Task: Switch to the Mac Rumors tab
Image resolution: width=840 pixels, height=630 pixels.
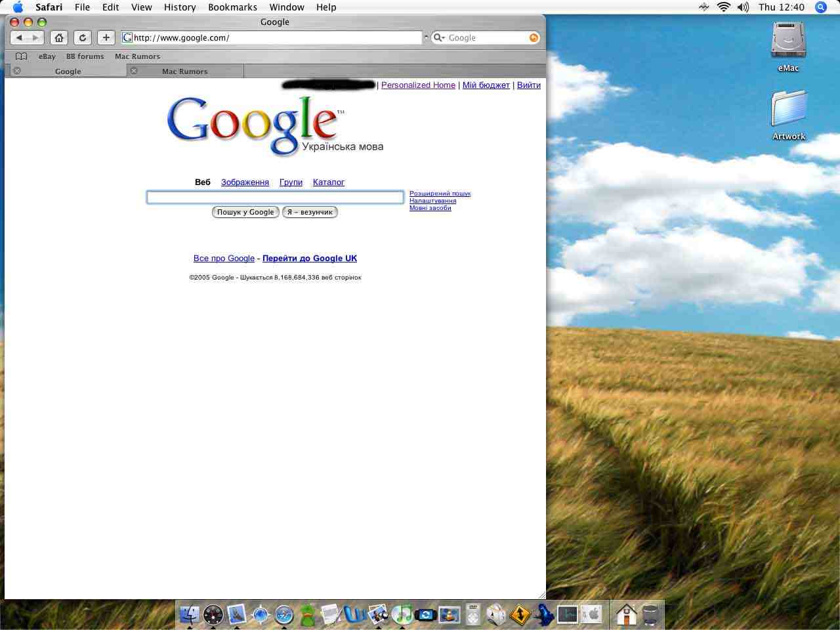Action: pyautogui.click(x=184, y=71)
